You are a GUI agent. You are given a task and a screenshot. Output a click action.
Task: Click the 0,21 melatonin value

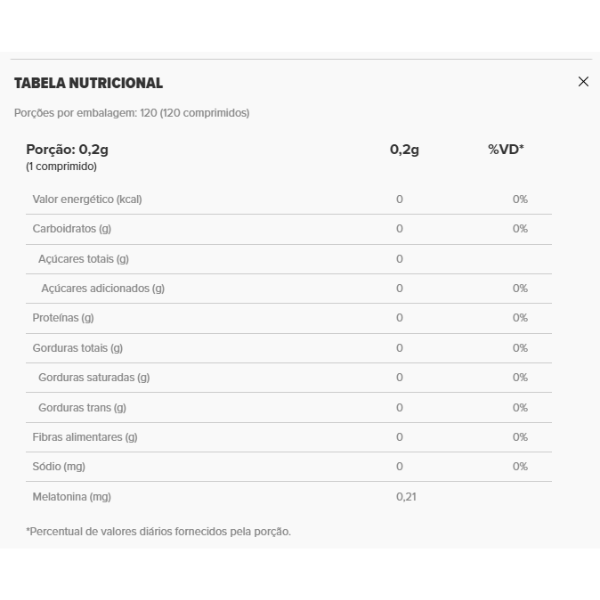tap(406, 497)
